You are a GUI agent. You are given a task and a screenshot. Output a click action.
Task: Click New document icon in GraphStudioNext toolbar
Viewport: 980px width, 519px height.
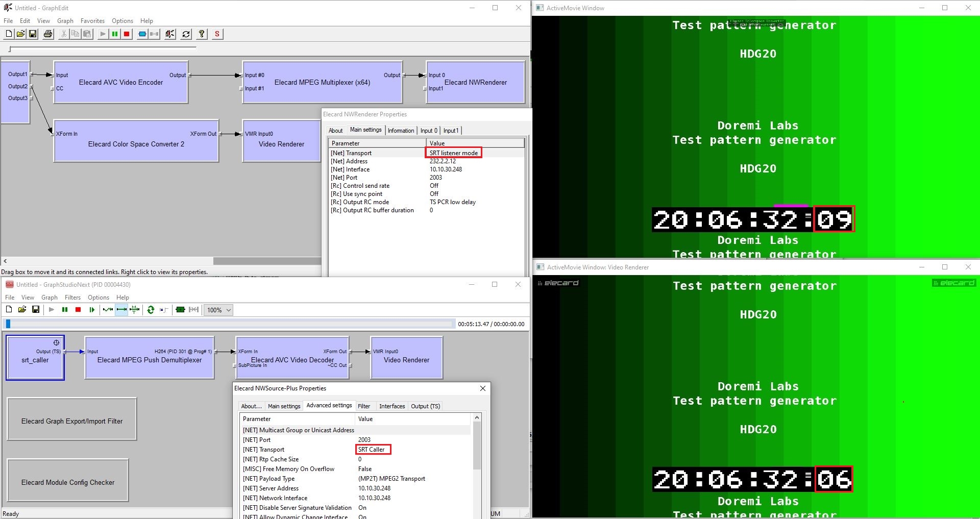point(9,309)
